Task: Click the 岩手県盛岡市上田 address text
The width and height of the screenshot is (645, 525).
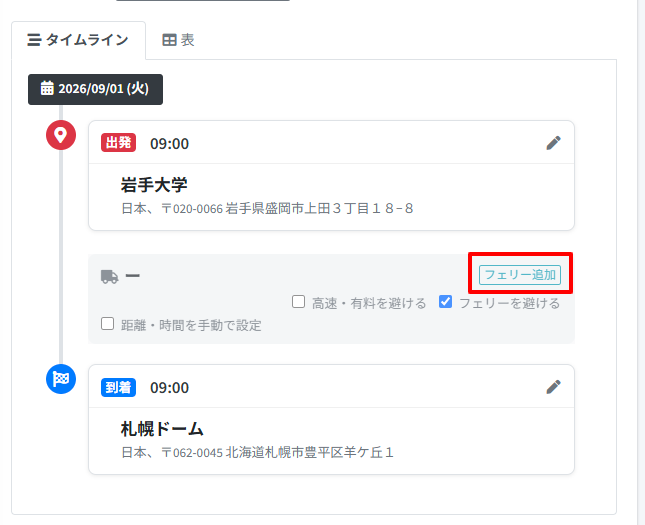Action: coord(267,209)
